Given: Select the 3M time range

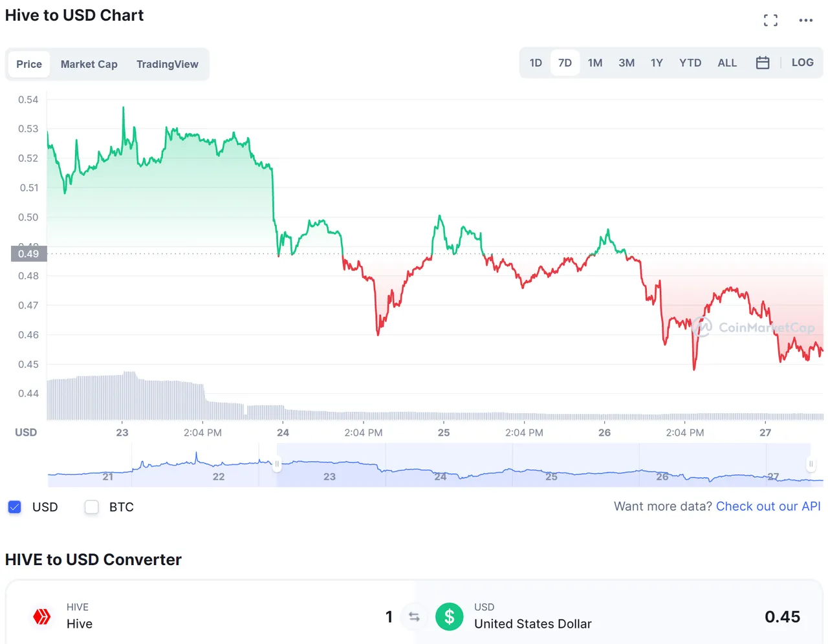Looking at the screenshot, I should click(626, 63).
